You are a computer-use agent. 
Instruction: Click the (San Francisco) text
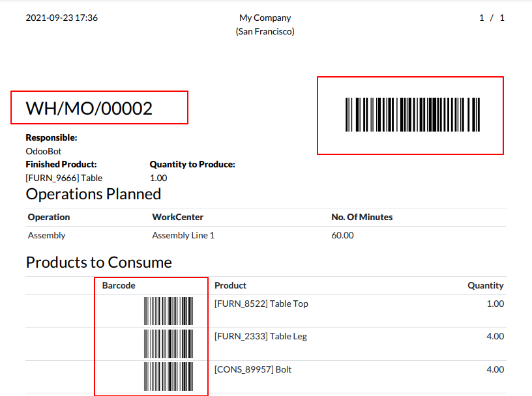tap(265, 31)
